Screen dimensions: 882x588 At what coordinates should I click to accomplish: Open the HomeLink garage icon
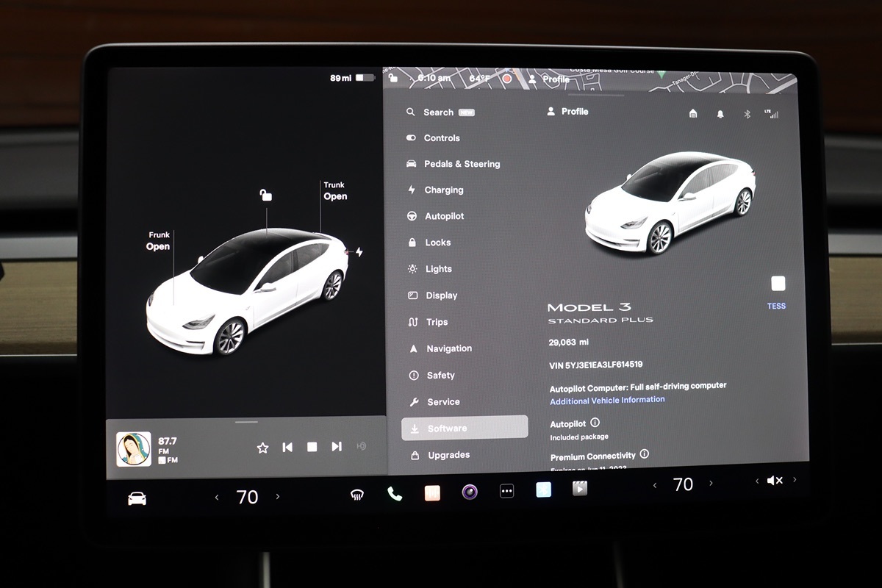pos(692,114)
